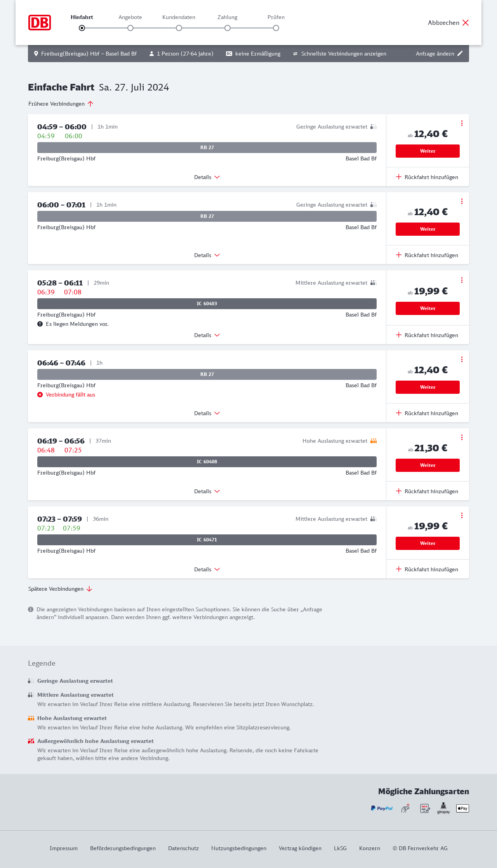Open the three-dot menu for IC 60403 connection

462,280
